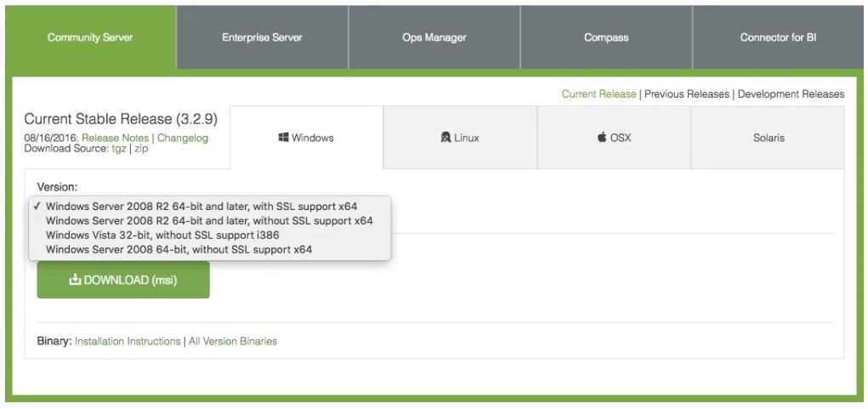The image size is (868, 409).
Task: View Previous Releases
Action: (x=686, y=94)
